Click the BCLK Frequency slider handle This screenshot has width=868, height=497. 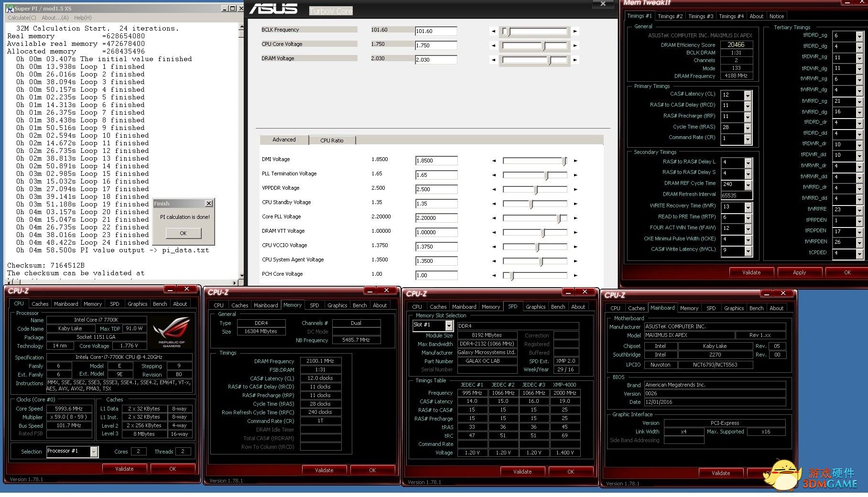point(509,32)
